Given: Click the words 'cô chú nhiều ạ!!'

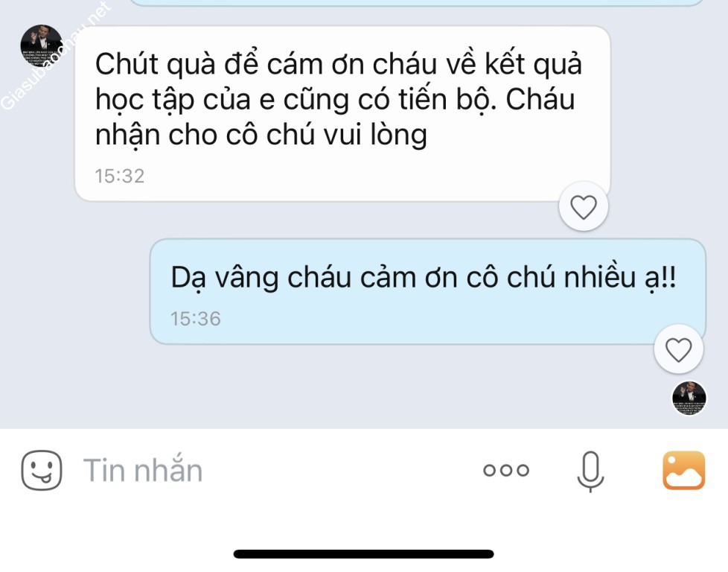Looking at the screenshot, I should (571, 279).
